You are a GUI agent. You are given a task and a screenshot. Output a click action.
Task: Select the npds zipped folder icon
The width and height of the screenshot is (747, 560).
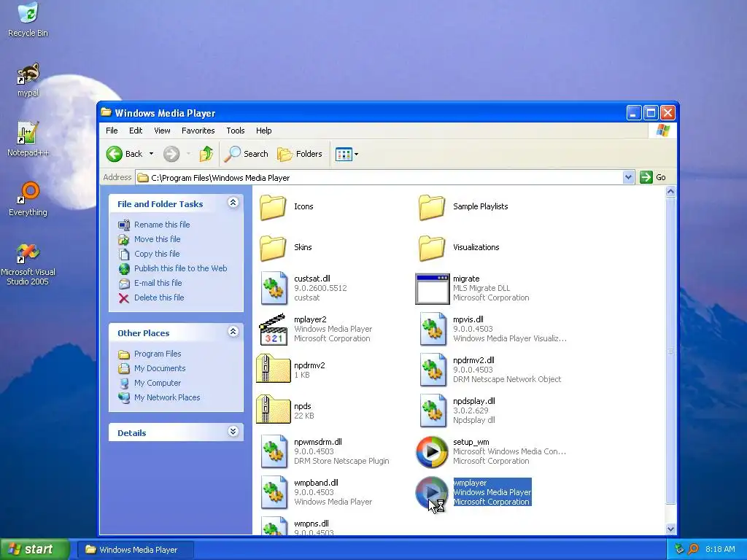pos(273,410)
